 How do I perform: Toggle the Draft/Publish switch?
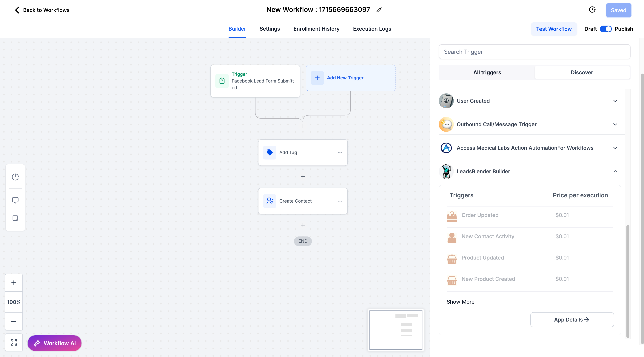[606, 29]
